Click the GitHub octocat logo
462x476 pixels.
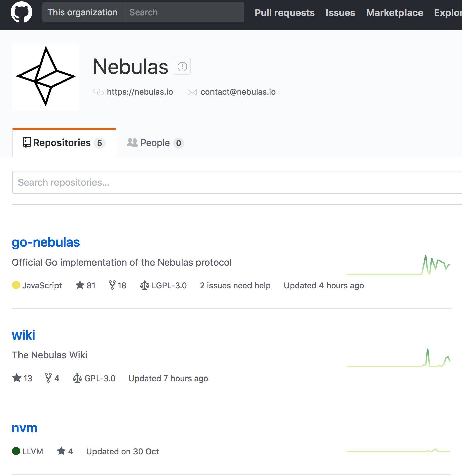[22, 12]
